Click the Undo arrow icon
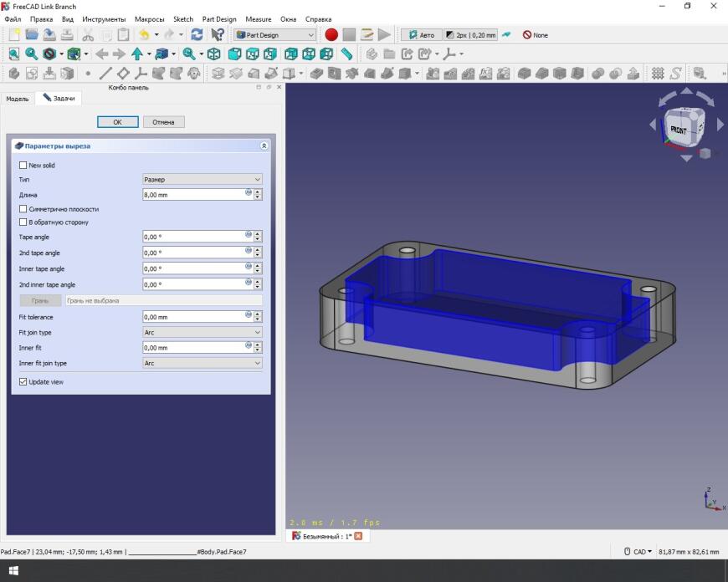728x582 pixels. pyautogui.click(x=144, y=35)
